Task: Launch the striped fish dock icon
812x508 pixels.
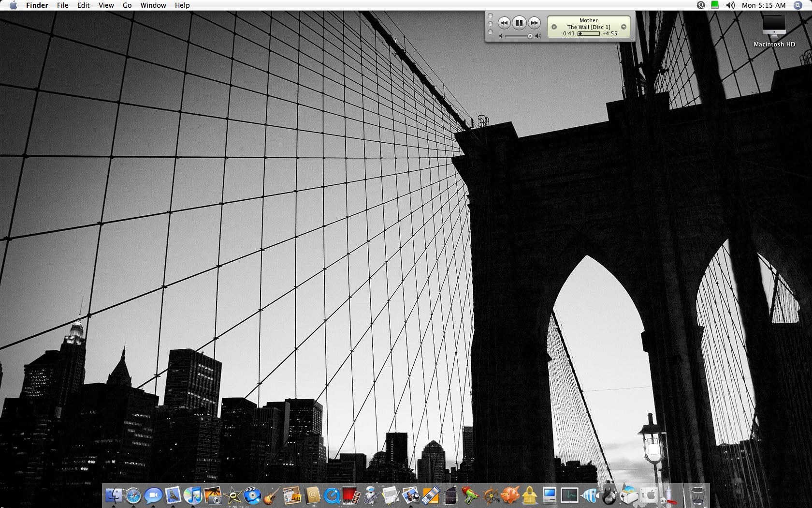Action: point(589,495)
